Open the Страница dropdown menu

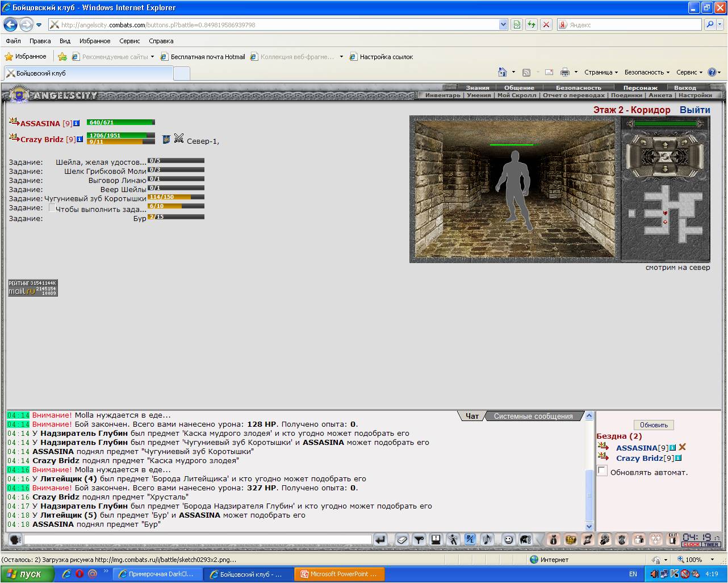(601, 72)
